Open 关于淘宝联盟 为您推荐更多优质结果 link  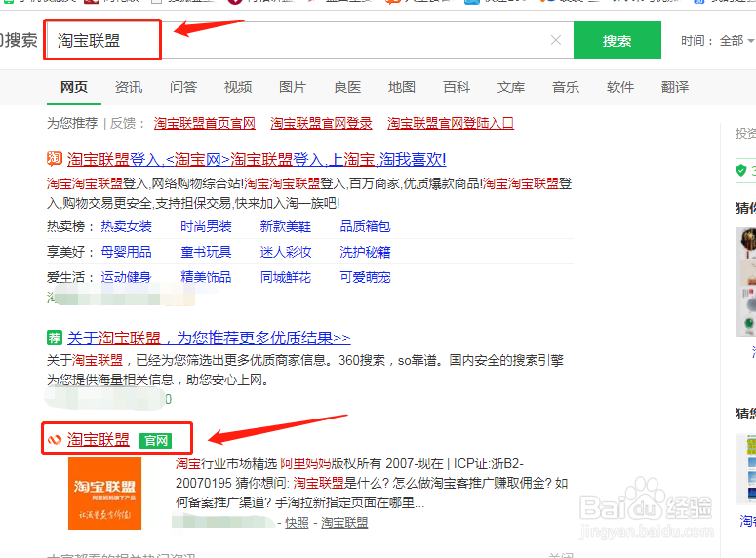tap(209, 338)
